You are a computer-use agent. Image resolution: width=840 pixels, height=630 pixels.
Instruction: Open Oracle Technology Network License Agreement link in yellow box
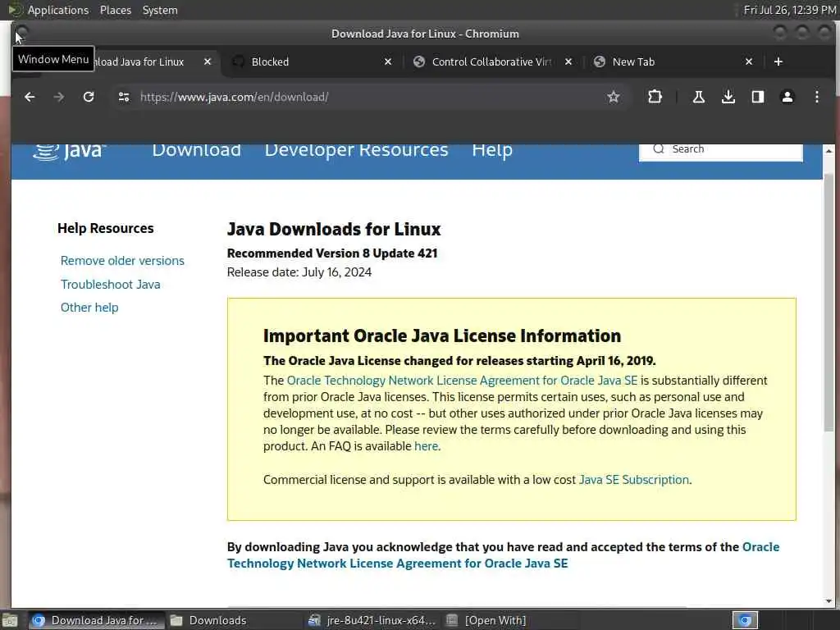tap(462, 381)
